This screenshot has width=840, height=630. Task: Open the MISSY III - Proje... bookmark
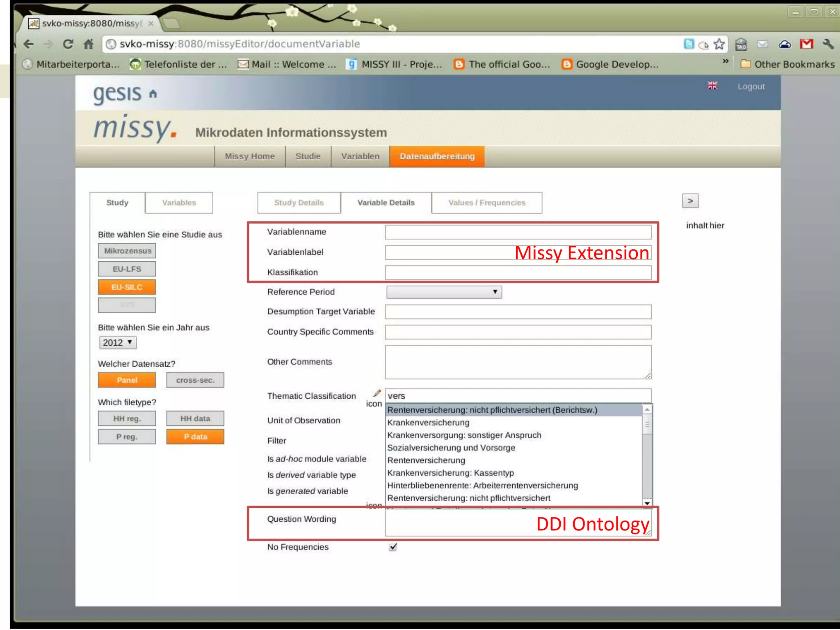(x=395, y=64)
